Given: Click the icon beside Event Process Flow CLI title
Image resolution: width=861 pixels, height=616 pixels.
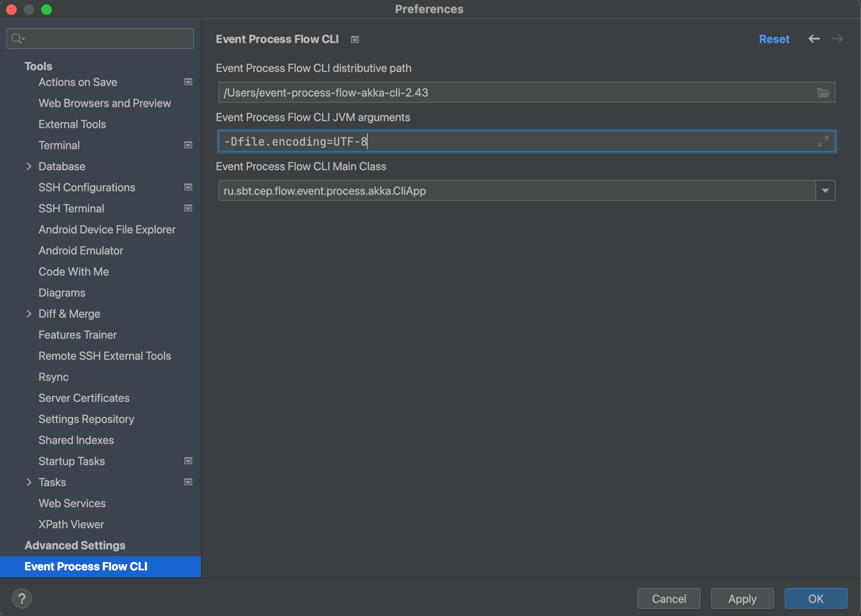Looking at the screenshot, I should coord(355,39).
